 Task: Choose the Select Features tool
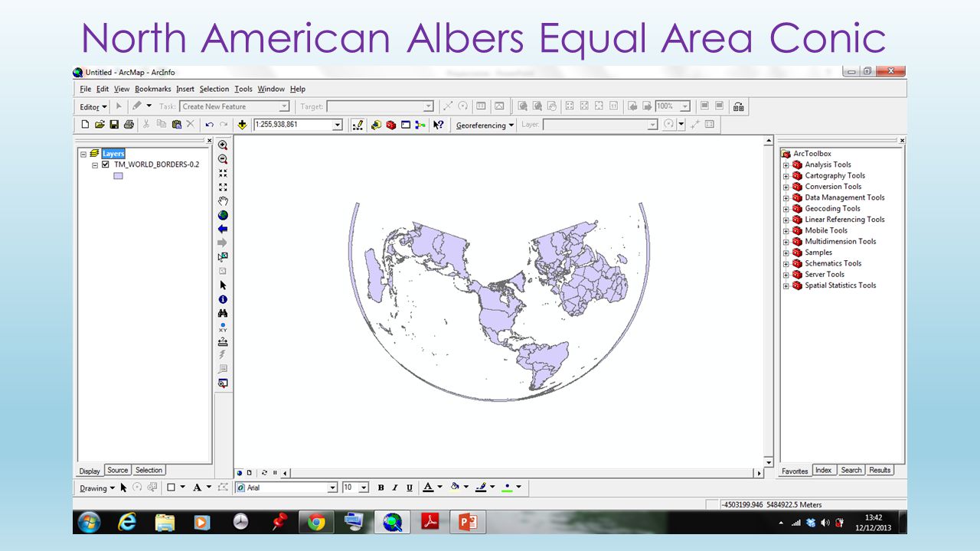(223, 256)
